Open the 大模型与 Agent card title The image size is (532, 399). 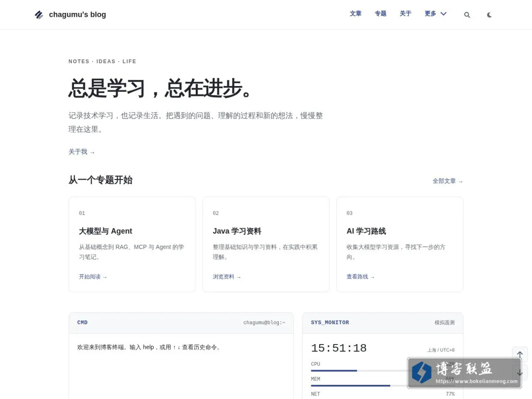pyautogui.click(x=106, y=231)
